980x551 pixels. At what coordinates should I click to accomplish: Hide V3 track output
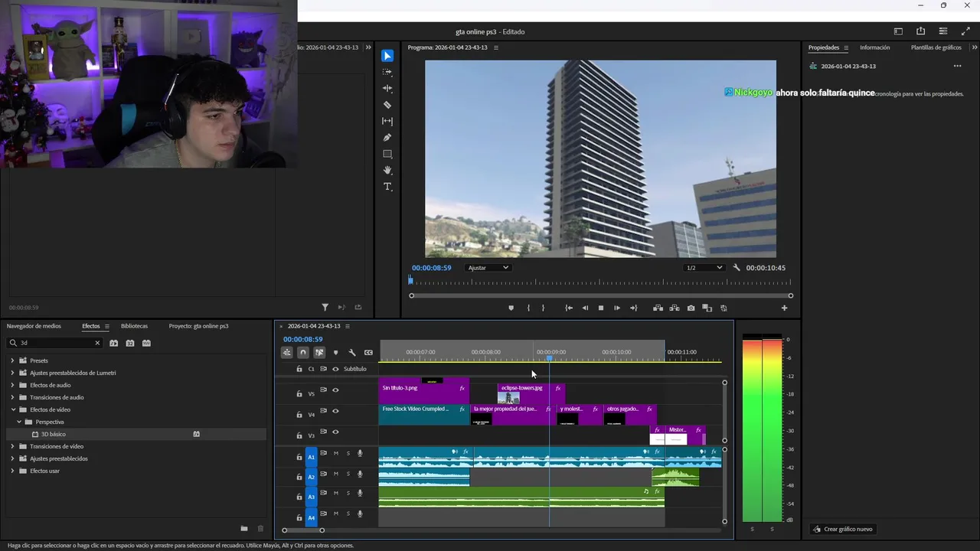[x=335, y=432]
